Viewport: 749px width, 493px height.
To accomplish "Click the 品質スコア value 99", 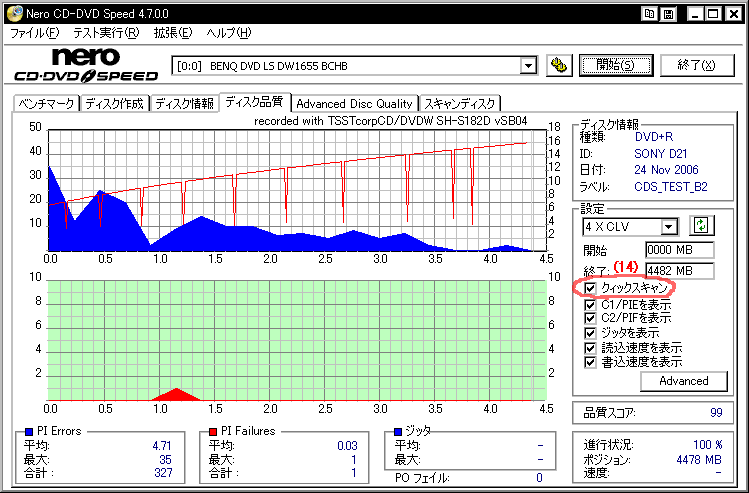I will click(x=716, y=413).
